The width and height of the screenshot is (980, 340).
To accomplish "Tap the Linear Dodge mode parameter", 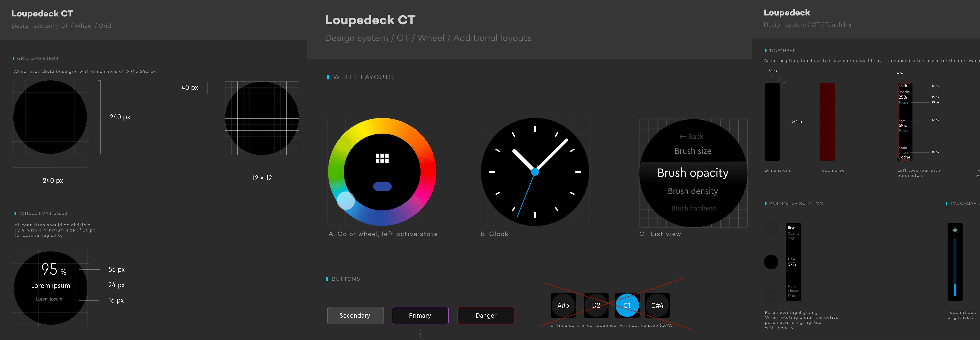I will point(904,155).
